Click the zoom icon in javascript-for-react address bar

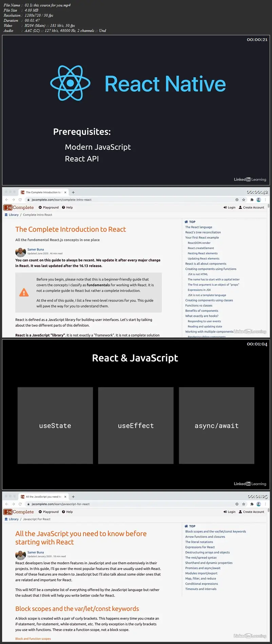(237, 504)
